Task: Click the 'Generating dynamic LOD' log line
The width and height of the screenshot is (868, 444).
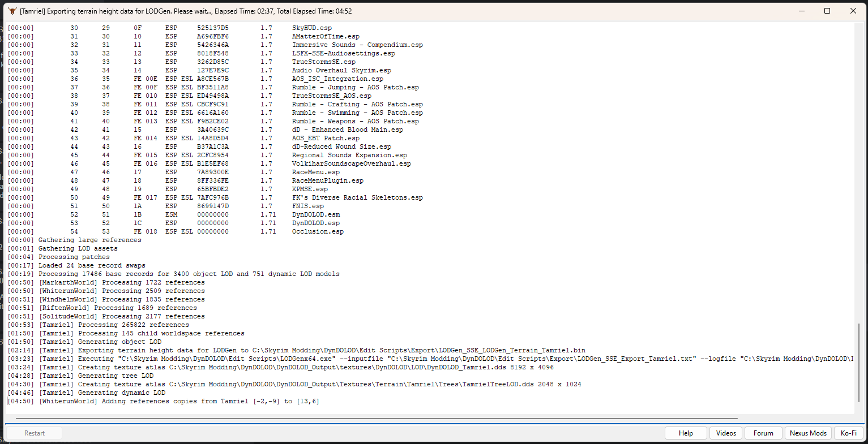Action: tap(86, 393)
